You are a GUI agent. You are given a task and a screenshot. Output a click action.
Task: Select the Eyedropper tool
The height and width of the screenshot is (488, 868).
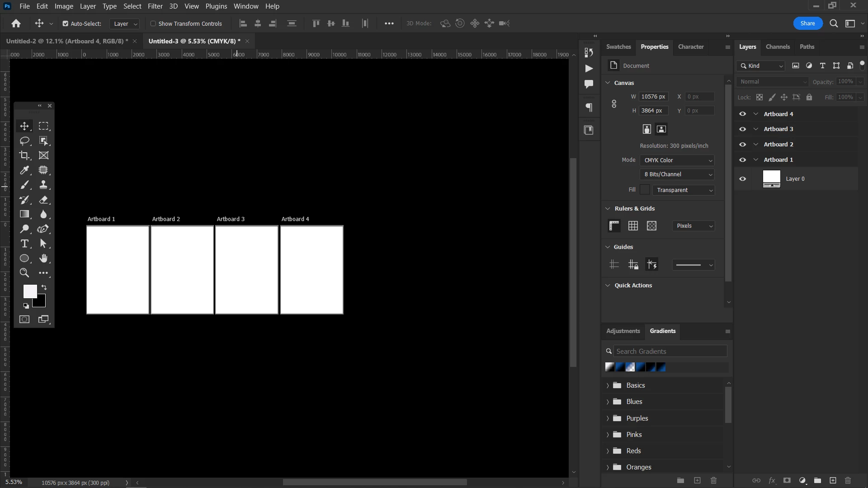click(24, 170)
